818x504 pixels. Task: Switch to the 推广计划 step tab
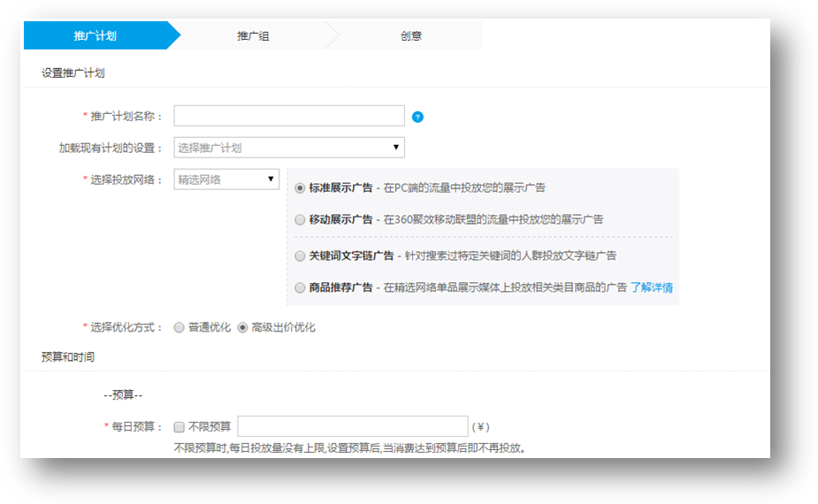tap(96, 35)
